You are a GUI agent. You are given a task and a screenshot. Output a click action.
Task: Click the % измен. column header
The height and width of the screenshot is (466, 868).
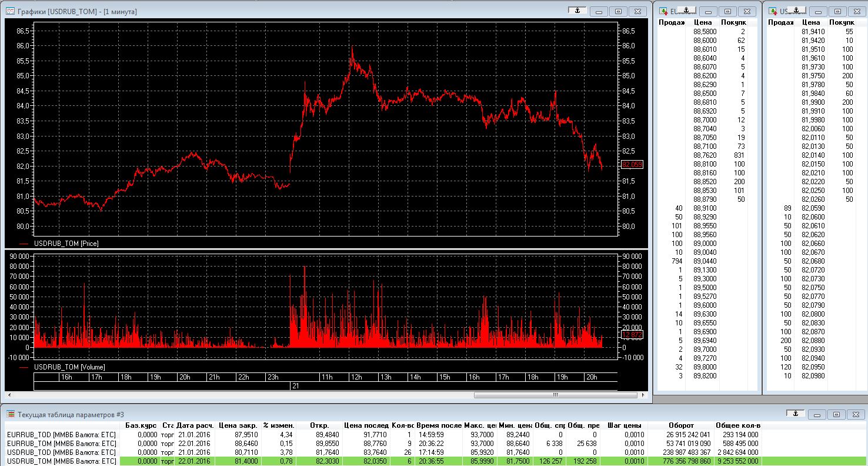click(x=278, y=425)
